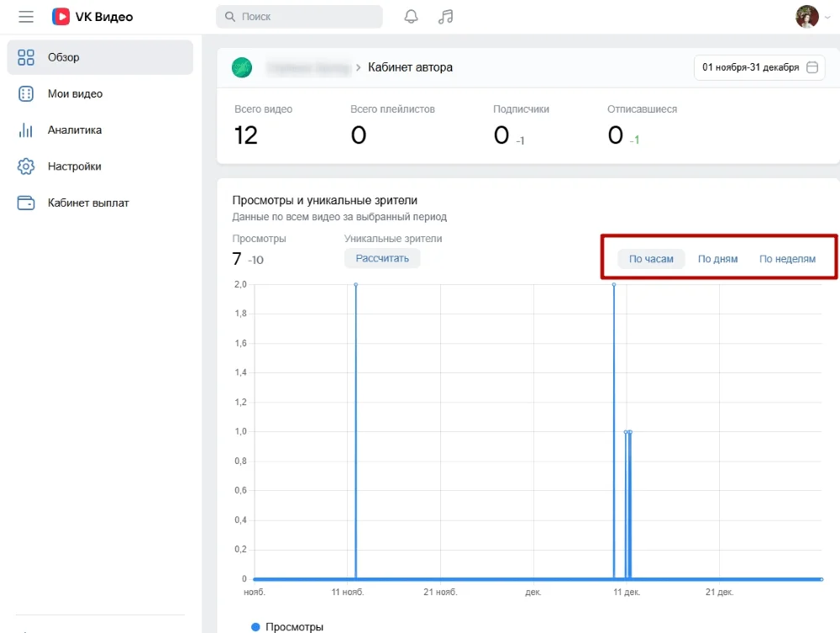Click the Рассчитать button
Screen dimensions: 840x633
pyautogui.click(x=382, y=258)
